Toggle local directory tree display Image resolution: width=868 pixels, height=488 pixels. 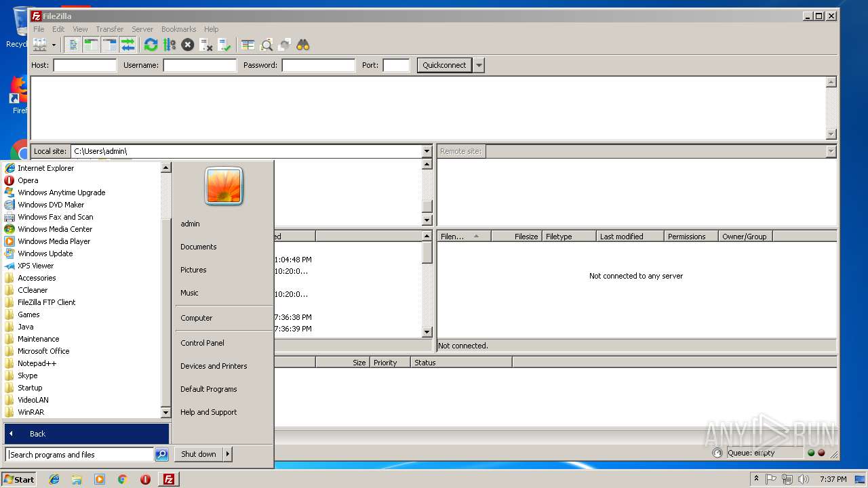(x=91, y=45)
